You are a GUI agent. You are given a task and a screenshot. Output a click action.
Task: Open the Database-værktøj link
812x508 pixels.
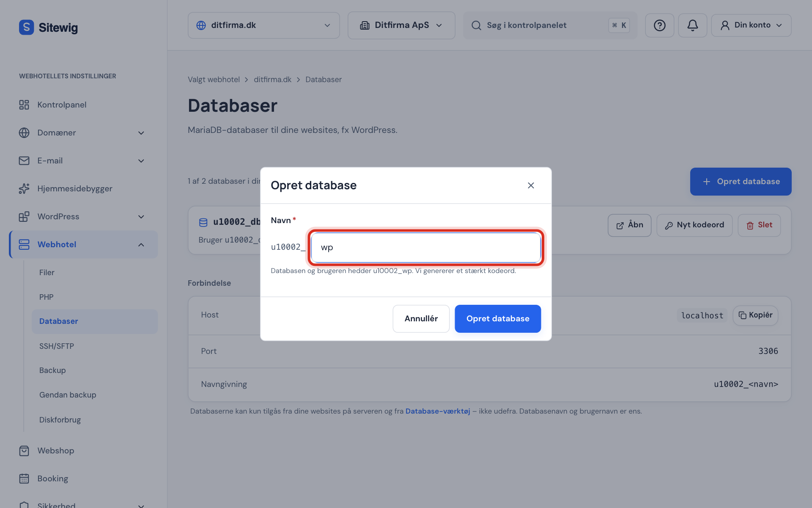pos(438,411)
